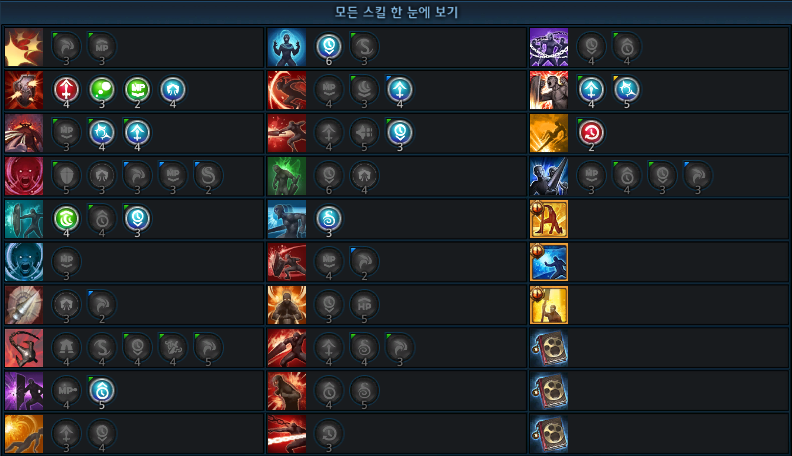This screenshot has width=792, height=456.
Task: Toggle the green MP rune marked 2
Action: [137, 90]
